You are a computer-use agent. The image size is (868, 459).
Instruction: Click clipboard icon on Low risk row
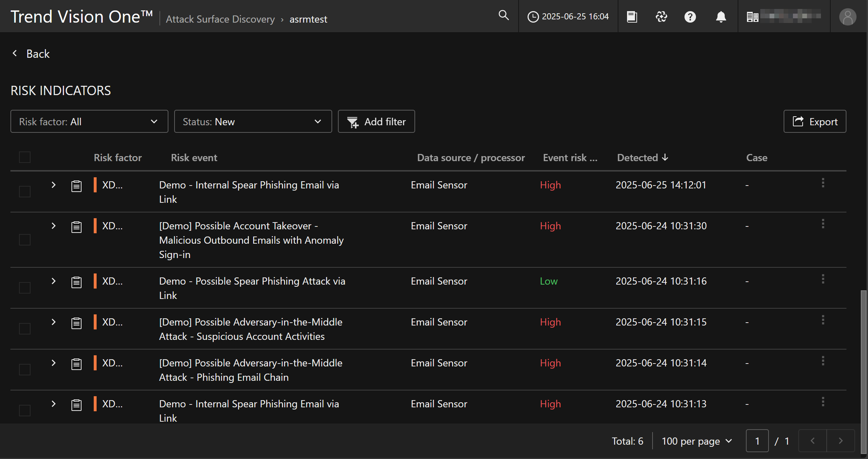[x=76, y=282]
